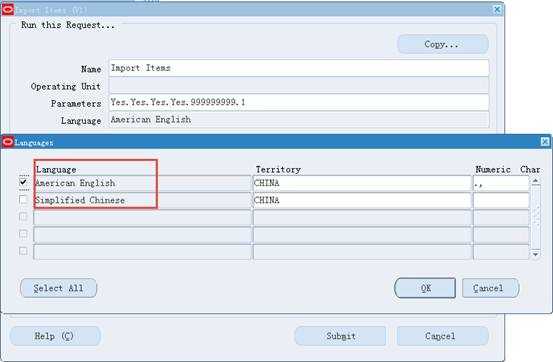The image size is (553, 362).
Task: Submit the Import Items request
Action: 340,336
